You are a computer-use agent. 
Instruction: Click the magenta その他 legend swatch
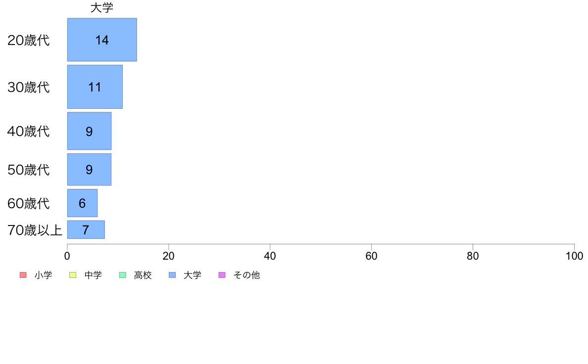[x=222, y=275]
